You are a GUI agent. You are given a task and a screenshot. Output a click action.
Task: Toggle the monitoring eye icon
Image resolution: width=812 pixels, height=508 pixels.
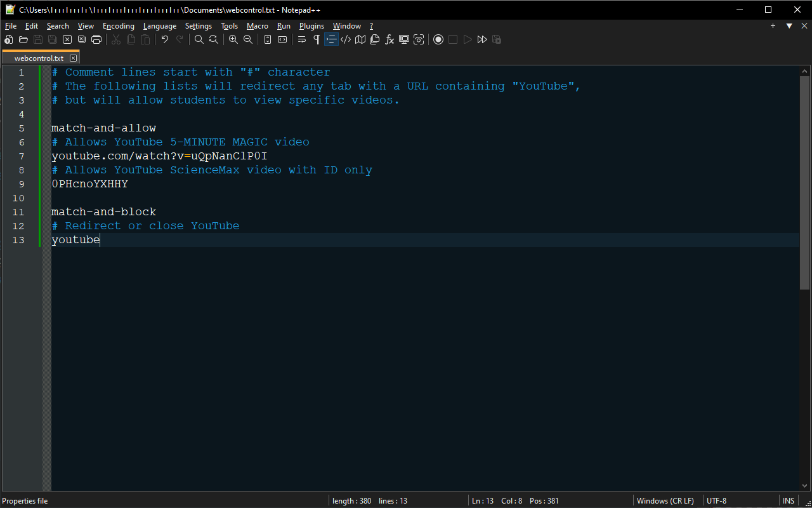click(x=419, y=39)
